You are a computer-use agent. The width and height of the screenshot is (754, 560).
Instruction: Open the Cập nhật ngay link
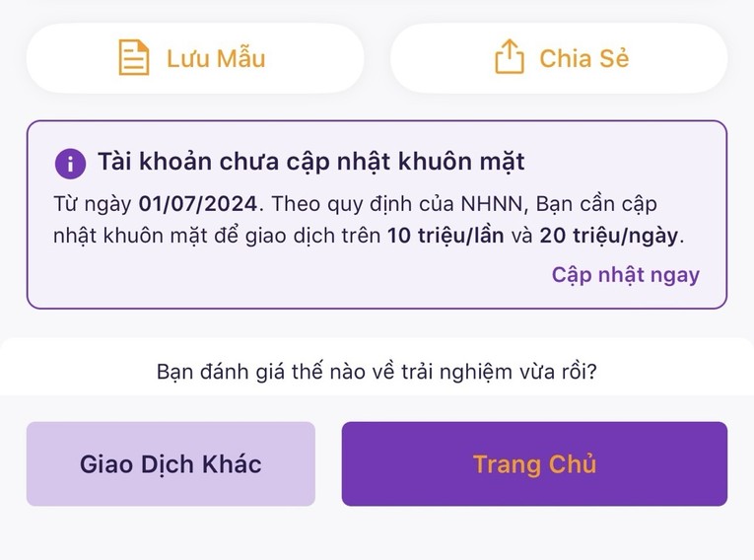[626, 275]
